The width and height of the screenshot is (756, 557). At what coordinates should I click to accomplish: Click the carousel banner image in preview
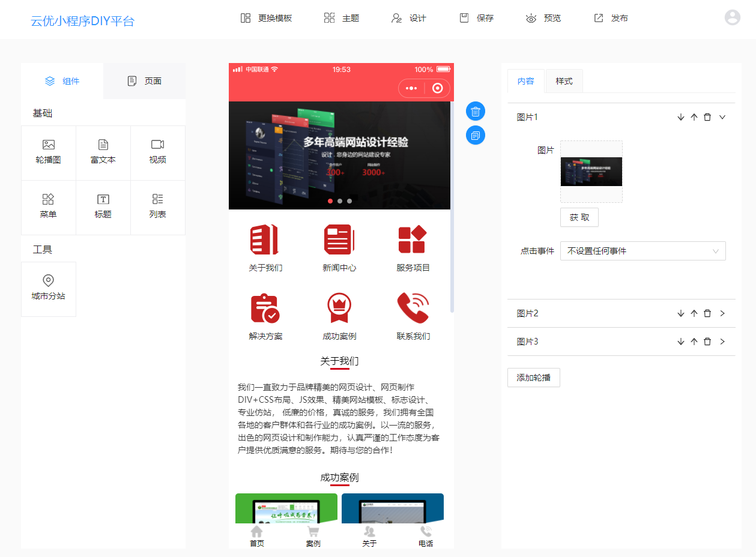point(339,155)
